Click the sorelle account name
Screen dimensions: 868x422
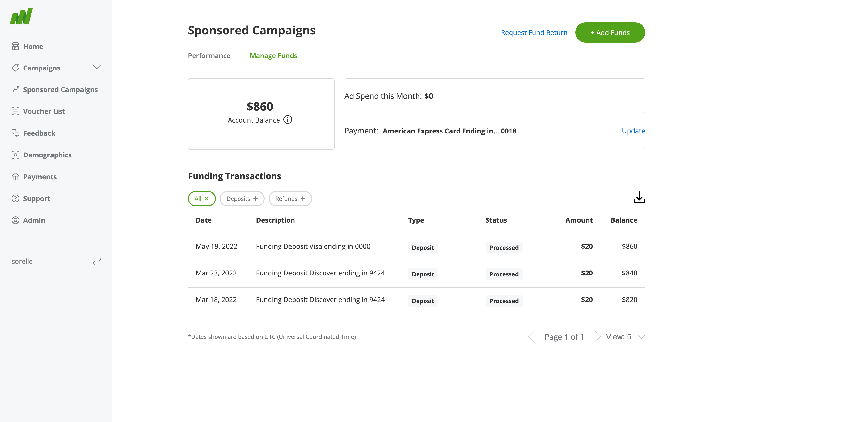click(x=22, y=261)
